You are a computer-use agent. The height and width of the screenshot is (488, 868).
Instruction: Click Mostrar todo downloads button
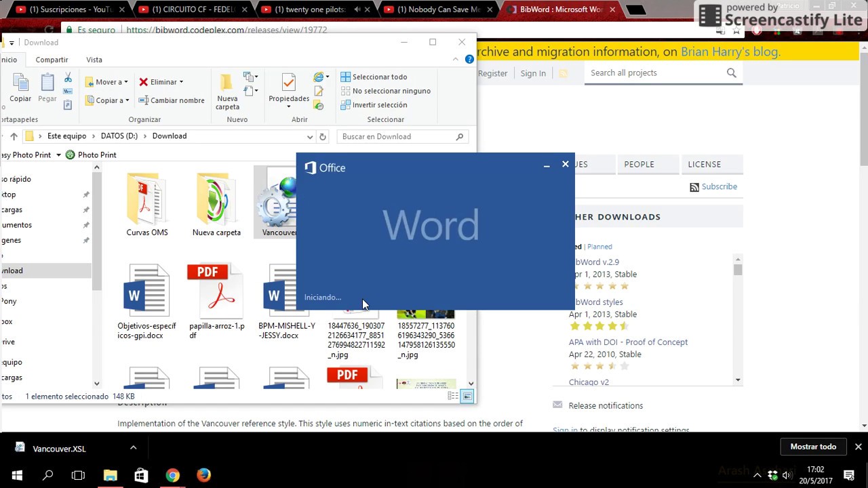[x=813, y=447]
